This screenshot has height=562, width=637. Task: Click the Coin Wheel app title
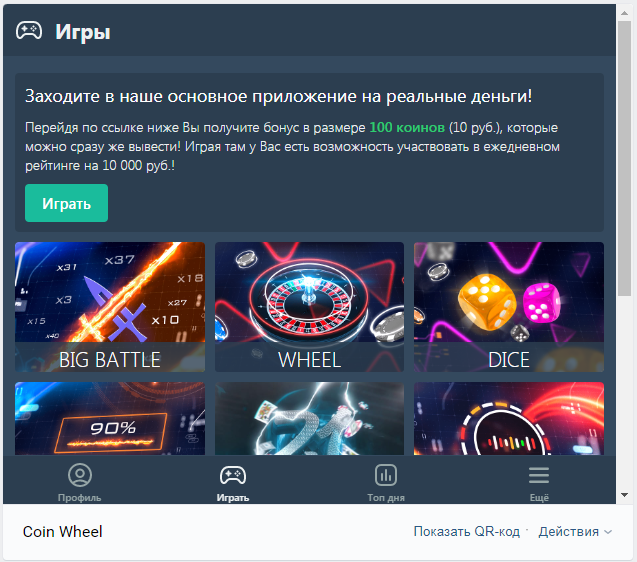click(x=63, y=532)
